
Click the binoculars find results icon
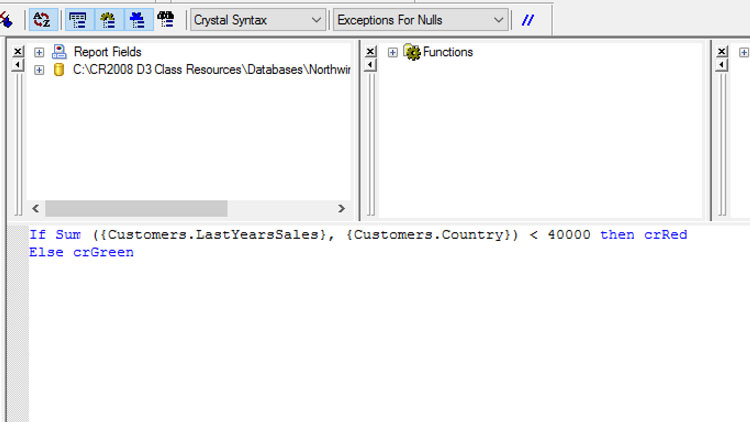tap(166, 20)
